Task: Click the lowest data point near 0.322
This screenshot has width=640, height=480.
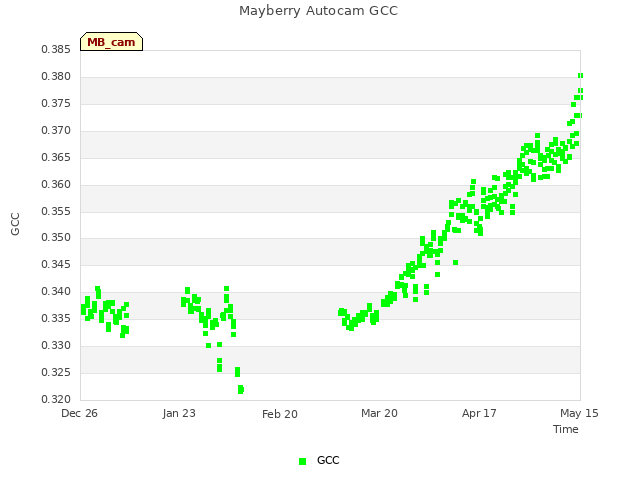Action: (x=241, y=389)
